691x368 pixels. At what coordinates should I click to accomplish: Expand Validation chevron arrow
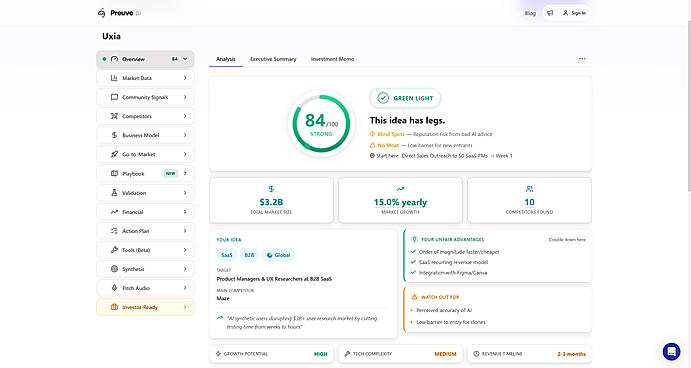coord(185,193)
